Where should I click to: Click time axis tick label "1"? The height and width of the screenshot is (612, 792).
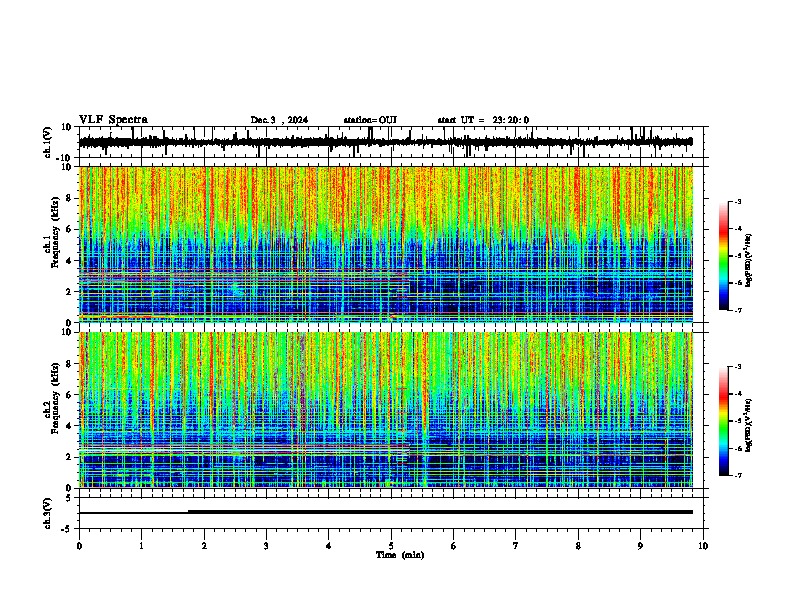[x=141, y=546]
